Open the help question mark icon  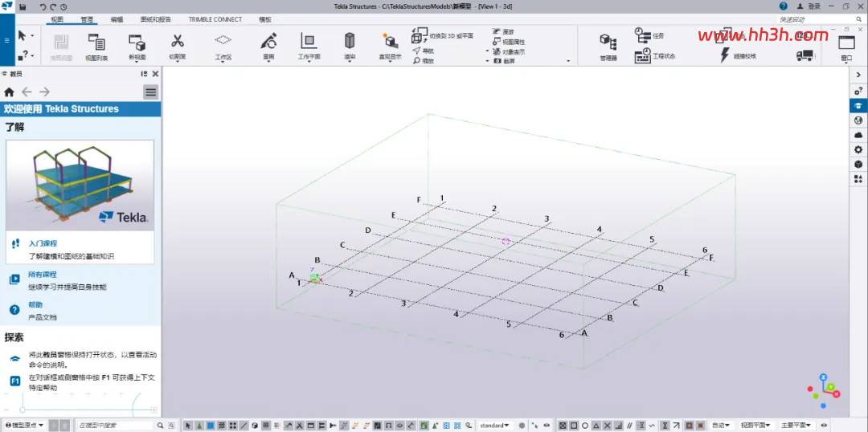tap(784, 6)
